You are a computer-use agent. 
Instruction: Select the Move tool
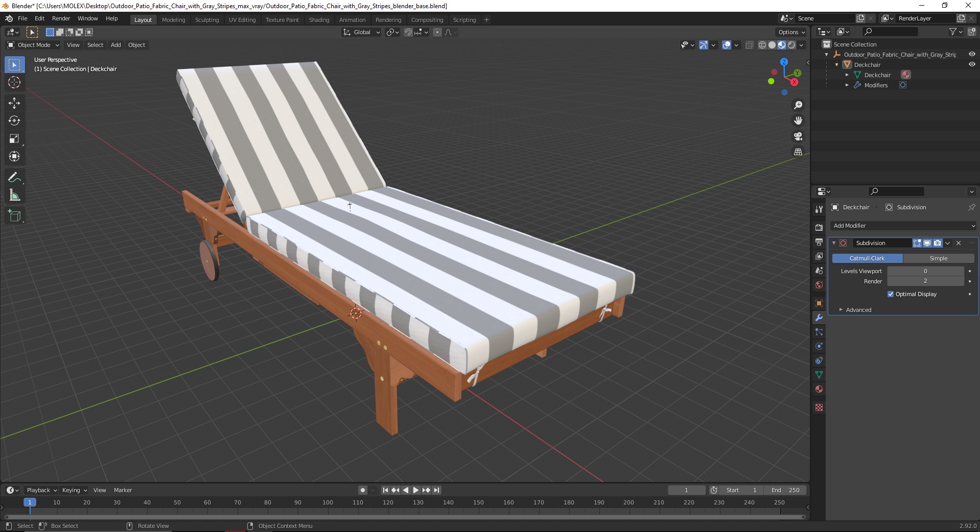[x=14, y=103]
